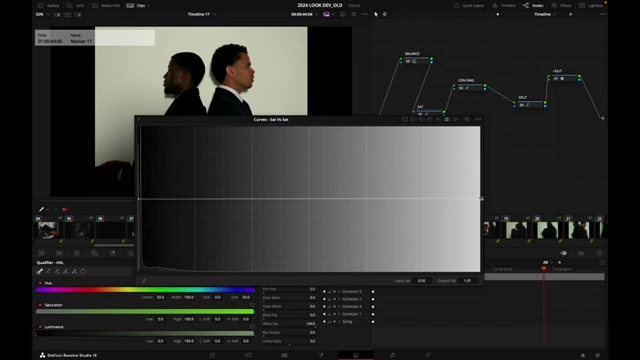Select the BALANCE node
Viewport: 640px width, 360px height.
(x=416, y=61)
